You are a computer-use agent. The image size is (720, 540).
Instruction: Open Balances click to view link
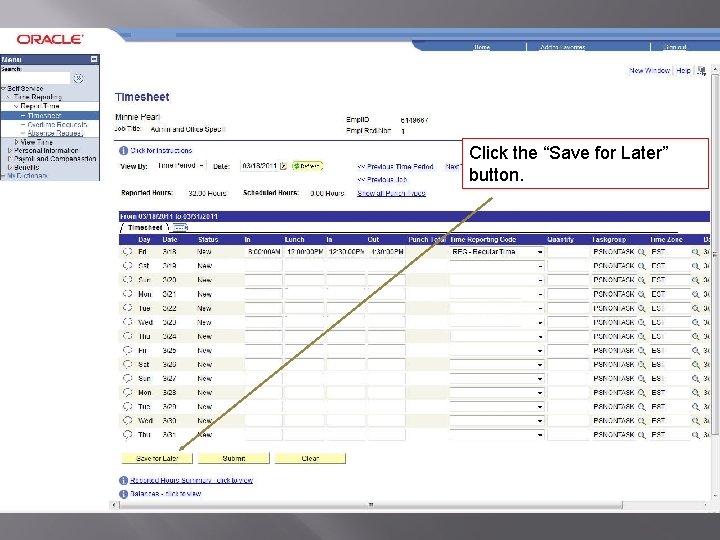coord(166,494)
